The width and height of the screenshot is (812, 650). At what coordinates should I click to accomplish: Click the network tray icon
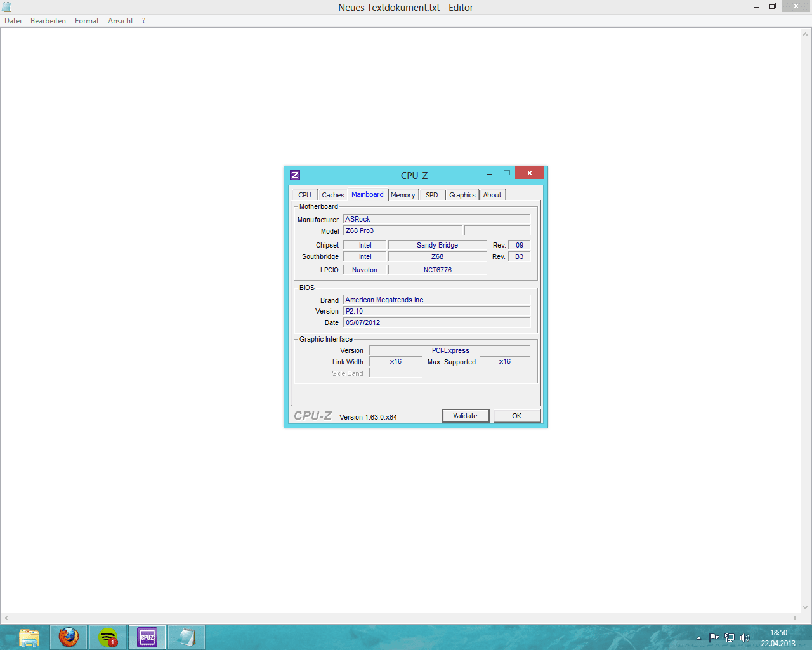click(730, 638)
